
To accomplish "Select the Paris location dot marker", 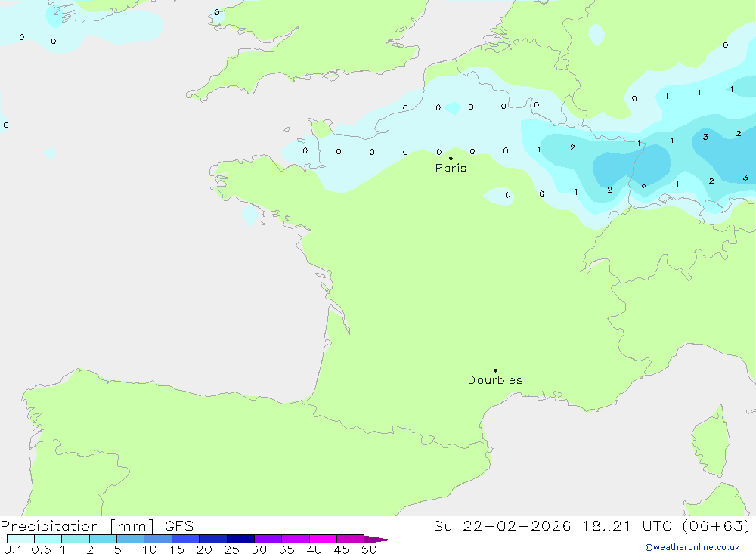I will (x=451, y=158).
